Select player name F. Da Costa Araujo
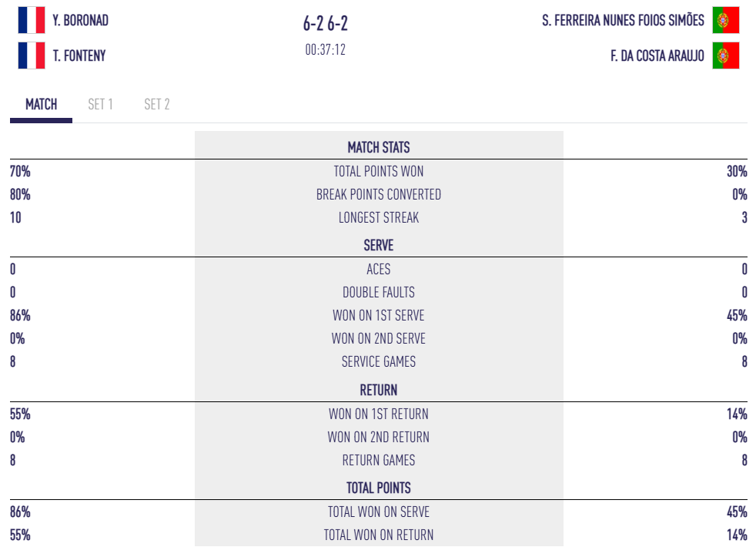Screen dimensions: 756x547 [x=657, y=55]
